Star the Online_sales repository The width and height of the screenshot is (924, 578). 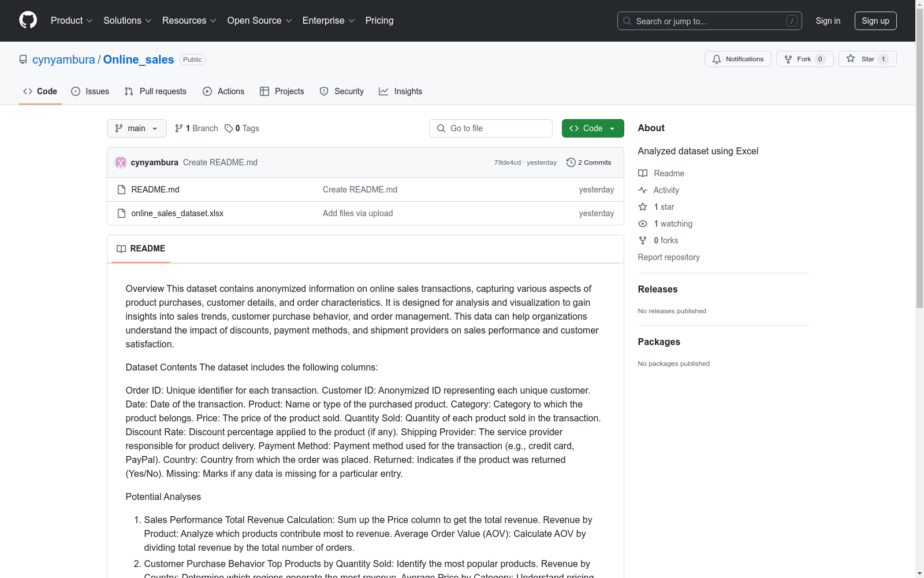[867, 59]
